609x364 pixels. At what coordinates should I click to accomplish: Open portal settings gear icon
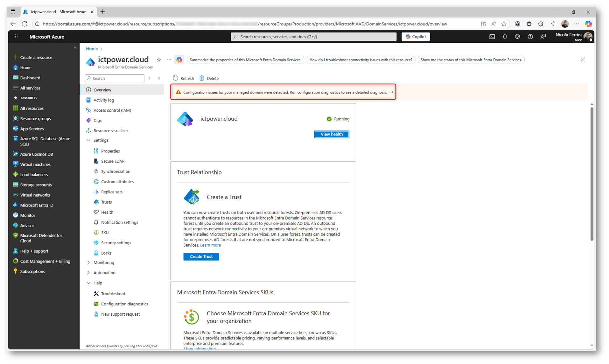tap(517, 37)
